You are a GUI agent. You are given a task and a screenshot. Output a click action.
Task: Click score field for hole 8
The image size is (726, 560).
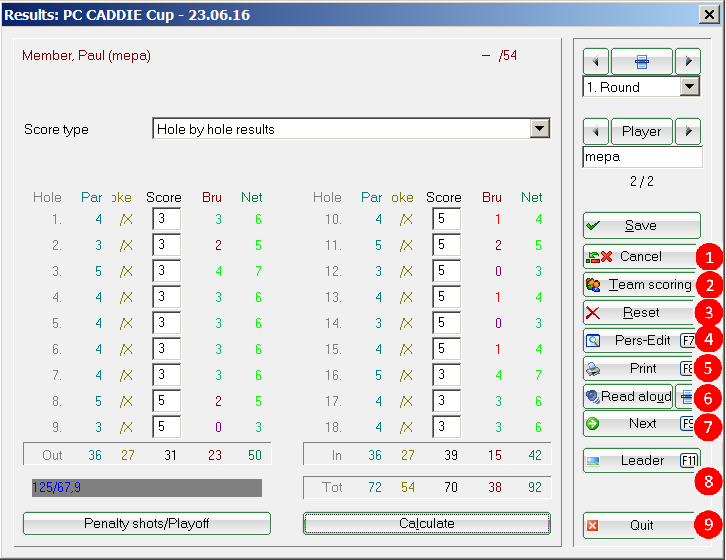click(167, 400)
